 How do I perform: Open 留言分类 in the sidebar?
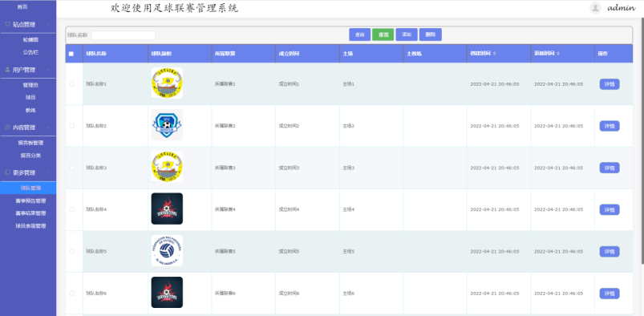click(x=30, y=156)
